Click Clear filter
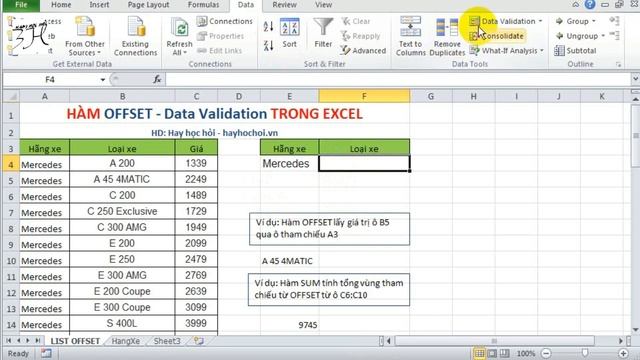 coord(356,21)
